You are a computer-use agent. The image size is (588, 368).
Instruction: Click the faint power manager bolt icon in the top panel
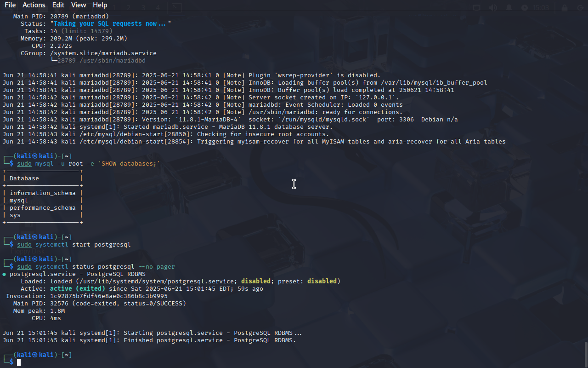pos(525,8)
